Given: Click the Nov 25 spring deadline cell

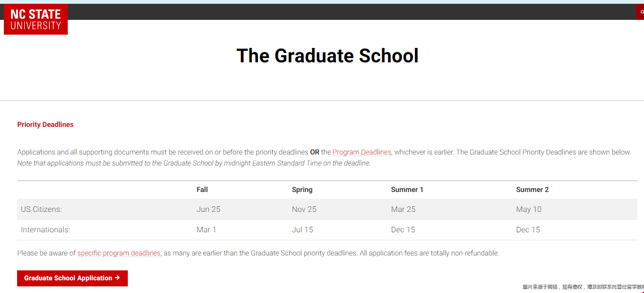Looking at the screenshot, I should click(x=304, y=210).
